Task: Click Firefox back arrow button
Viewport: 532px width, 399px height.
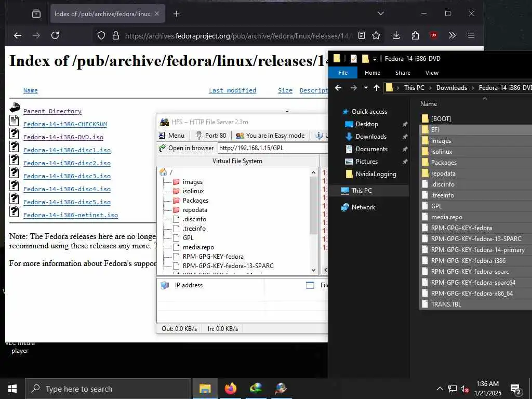Action: 18,35
